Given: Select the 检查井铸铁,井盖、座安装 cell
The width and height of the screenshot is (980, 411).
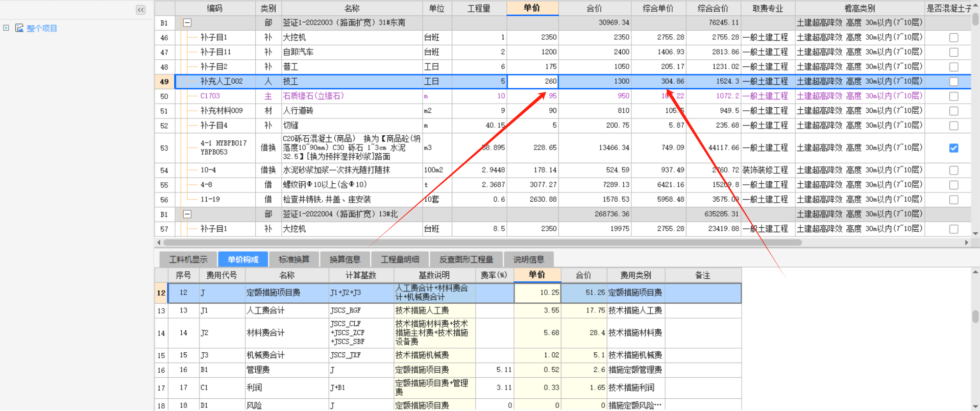Looking at the screenshot, I should click(352, 200).
